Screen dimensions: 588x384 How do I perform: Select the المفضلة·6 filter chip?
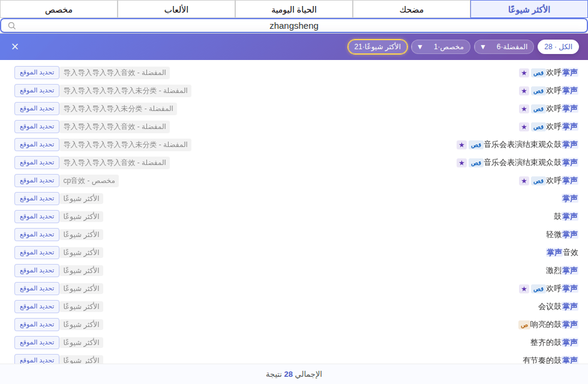(503, 47)
